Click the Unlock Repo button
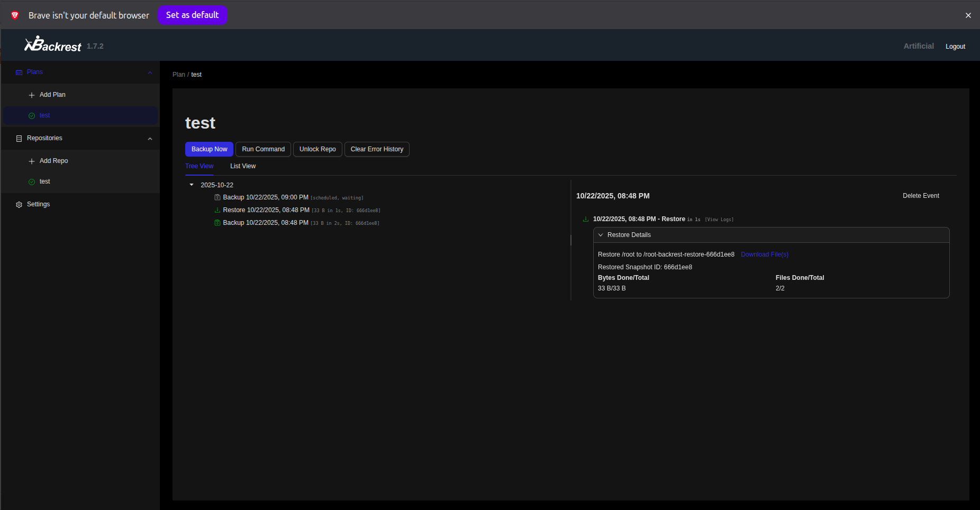The width and height of the screenshot is (980, 510). tap(317, 149)
